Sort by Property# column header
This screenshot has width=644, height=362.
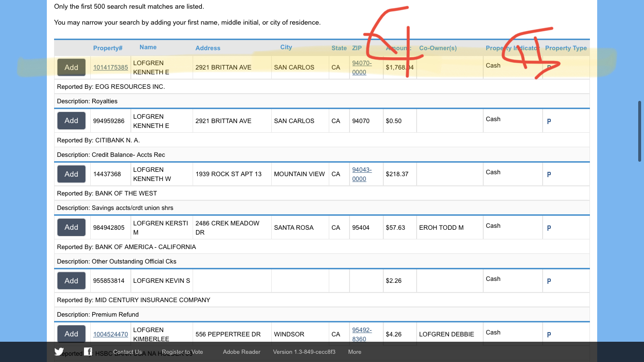pos(108,48)
